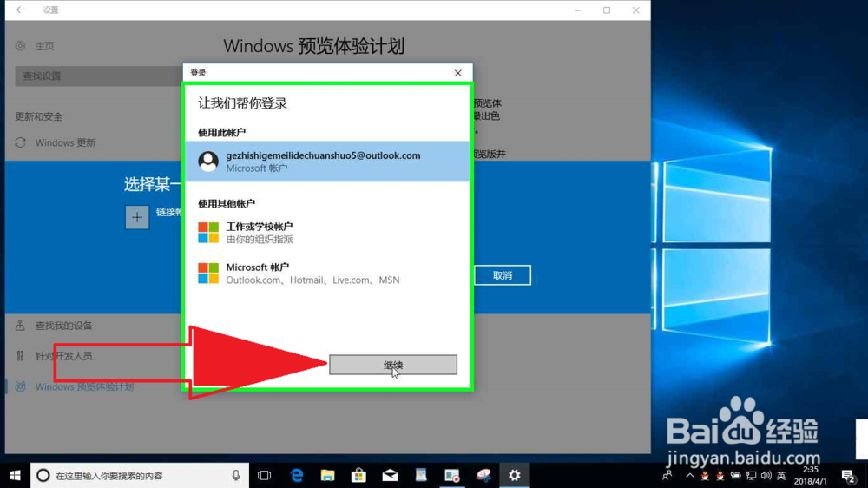Viewport: 868px width, 488px height.
Task: Open File Explorer from taskbar
Action: 328,475
